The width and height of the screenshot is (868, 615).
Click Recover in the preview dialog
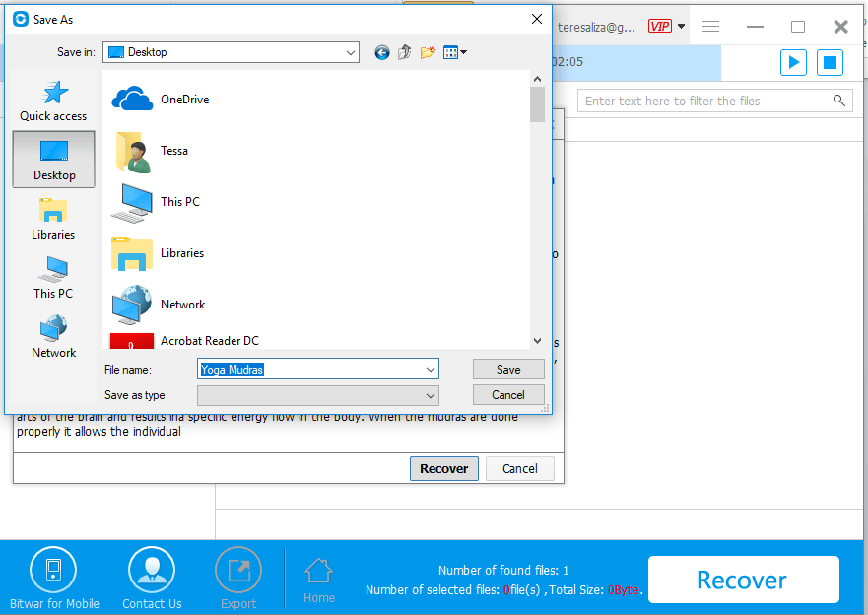point(444,469)
